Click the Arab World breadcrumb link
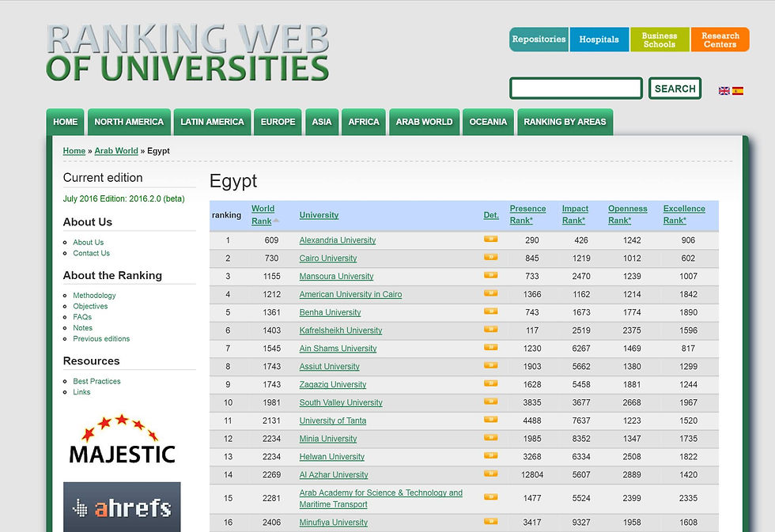The height and width of the screenshot is (532, 775). pos(116,151)
